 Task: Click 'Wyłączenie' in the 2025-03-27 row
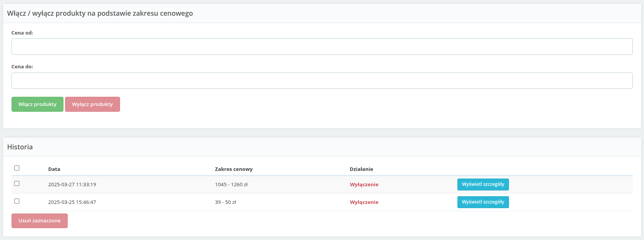pyautogui.click(x=364, y=184)
